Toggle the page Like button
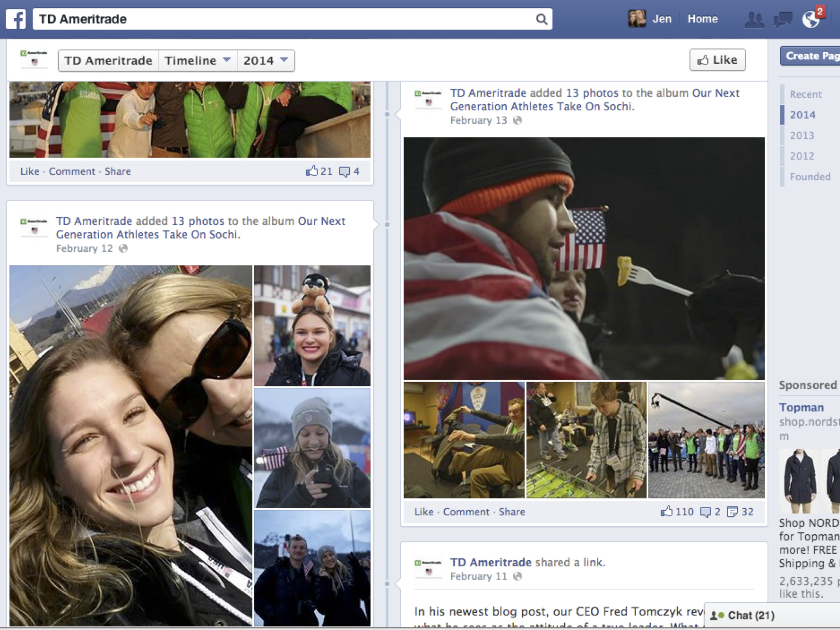This screenshot has height=630, width=840. [x=717, y=60]
